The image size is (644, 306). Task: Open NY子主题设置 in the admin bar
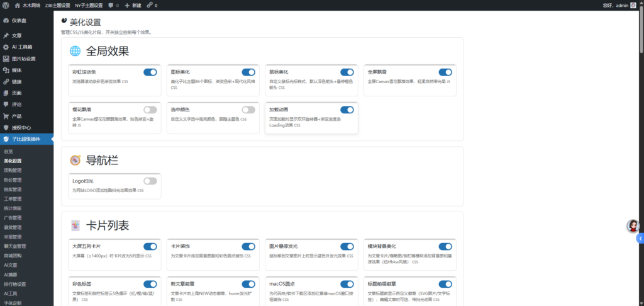pos(88,5)
